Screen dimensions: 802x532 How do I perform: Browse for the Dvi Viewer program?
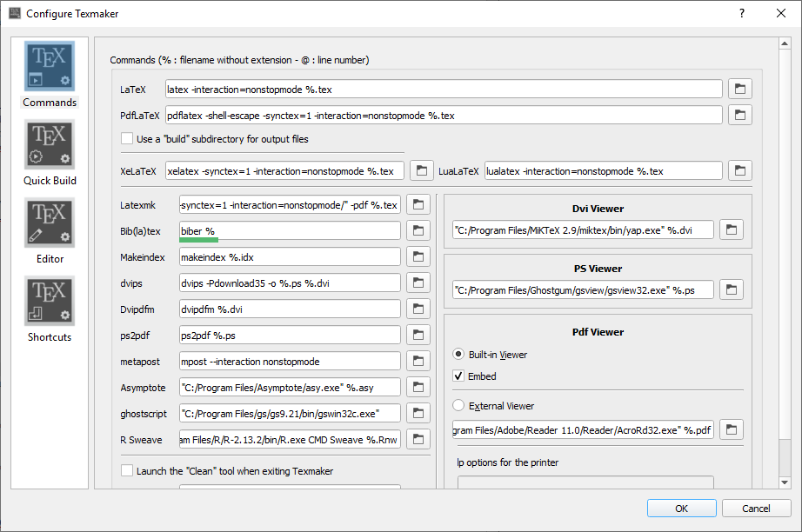[732, 229]
